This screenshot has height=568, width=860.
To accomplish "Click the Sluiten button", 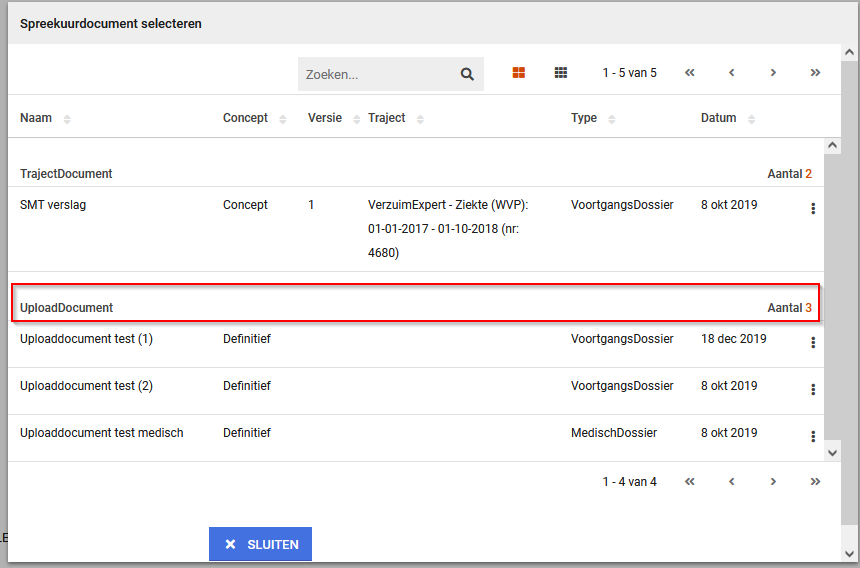I will 260,544.
